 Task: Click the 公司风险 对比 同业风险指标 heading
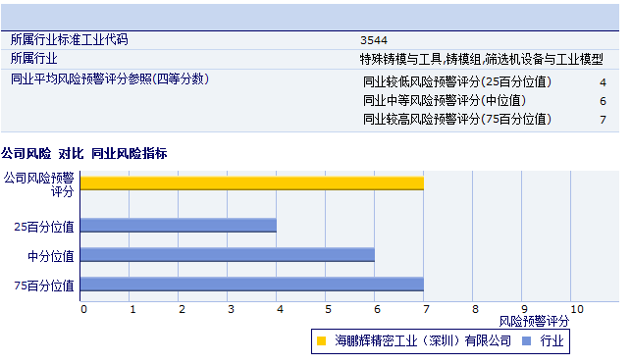pos(84,154)
